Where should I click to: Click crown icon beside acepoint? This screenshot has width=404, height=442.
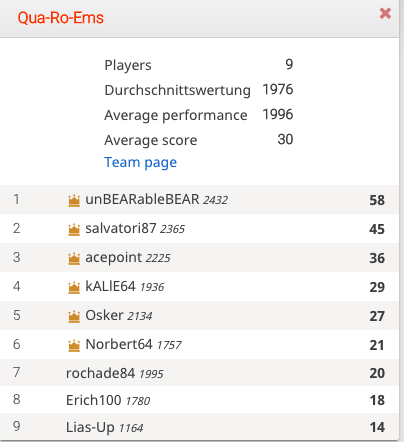tap(74, 259)
